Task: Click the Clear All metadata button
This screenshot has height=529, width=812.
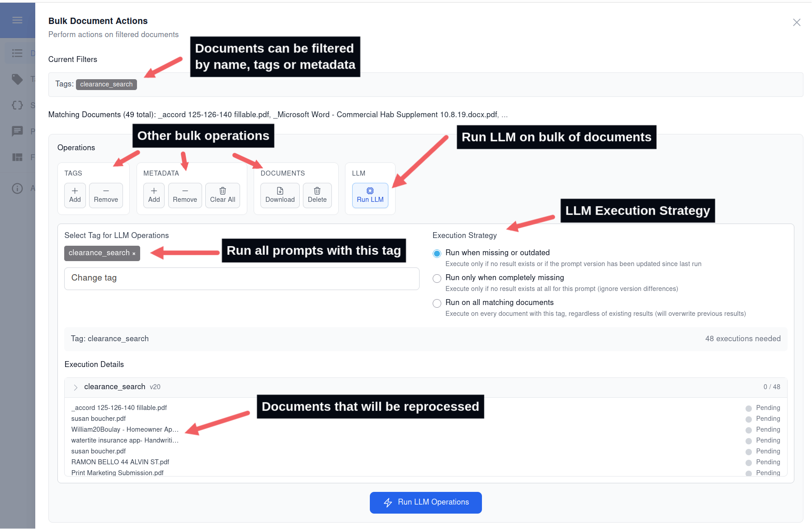Action: pyautogui.click(x=222, y=195)
